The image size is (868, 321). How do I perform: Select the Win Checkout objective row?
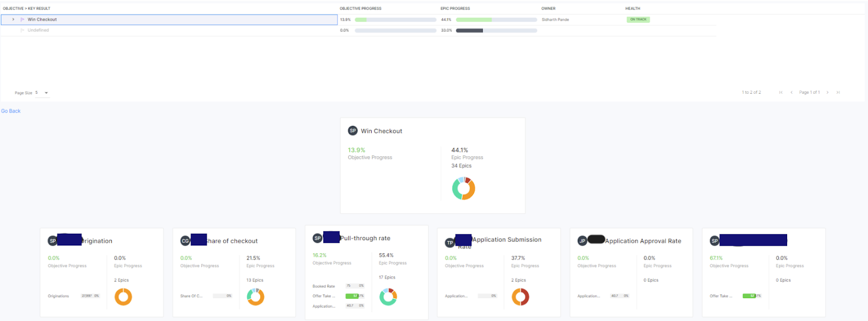point(169,20)
